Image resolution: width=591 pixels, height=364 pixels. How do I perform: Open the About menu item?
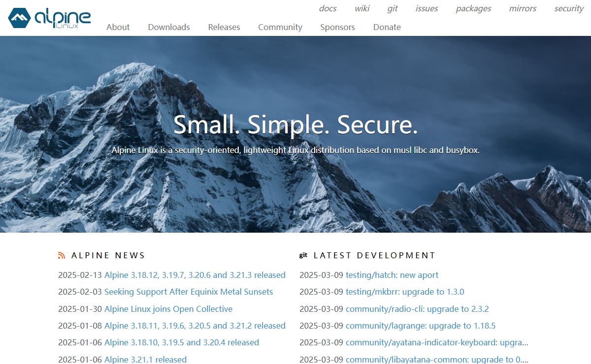pos(118,27)
